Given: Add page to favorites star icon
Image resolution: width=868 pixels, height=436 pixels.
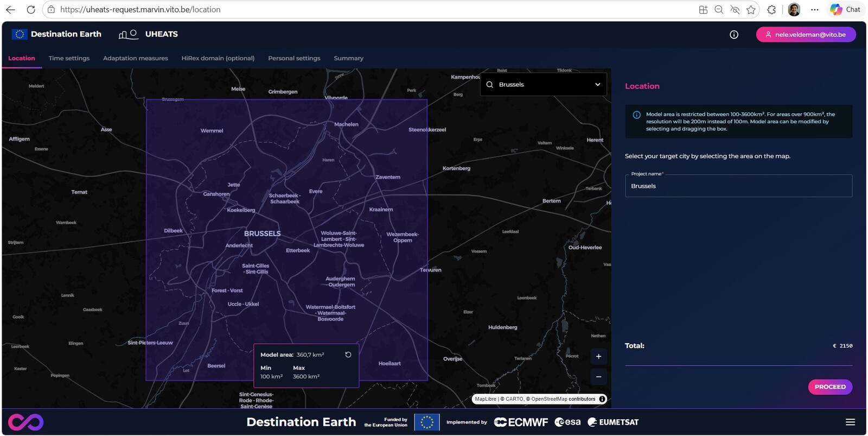Looking at the screenshot, I should click(x=751, y=10).
